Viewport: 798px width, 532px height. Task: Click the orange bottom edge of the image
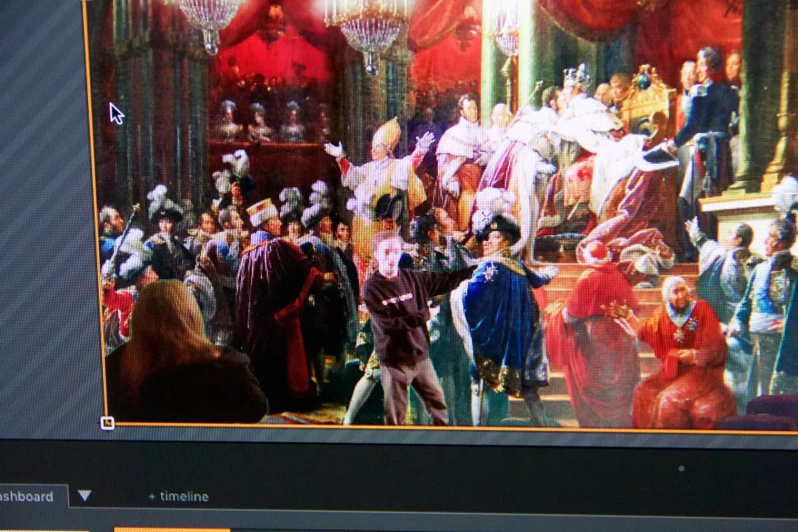416,427
